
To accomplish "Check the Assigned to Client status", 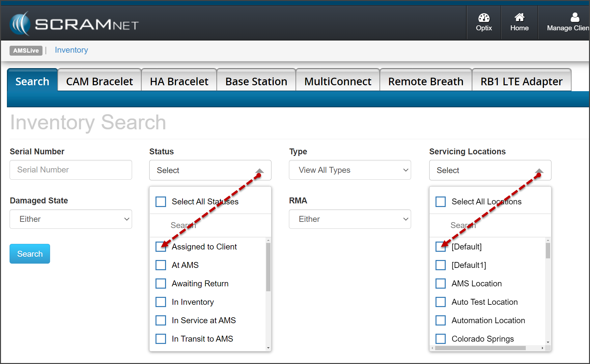I will click(161, 247).
